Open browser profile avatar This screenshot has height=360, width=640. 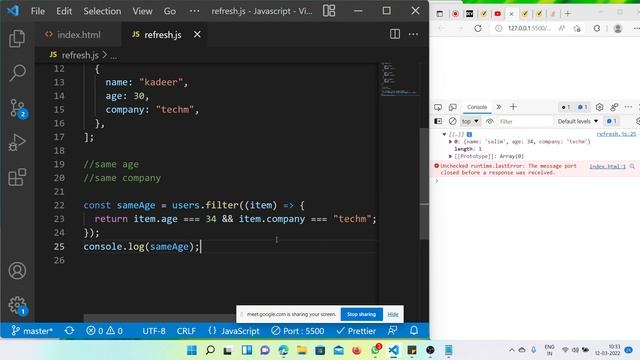coord(618,28)
